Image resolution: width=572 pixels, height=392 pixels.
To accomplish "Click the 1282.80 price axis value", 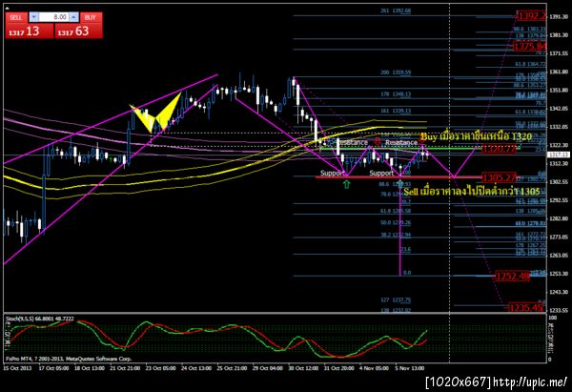I will [x=559, y=218].
